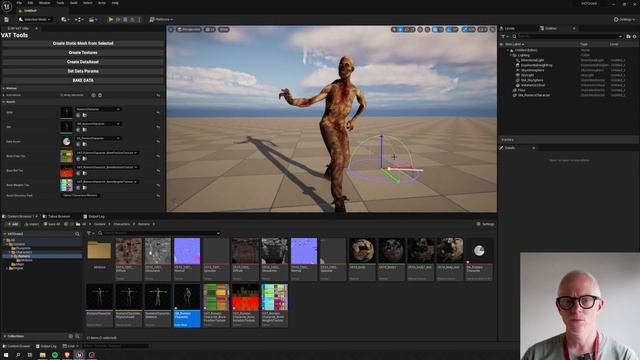Click Save All in Content Browser
640x360 pixels.
click(52, 224)
